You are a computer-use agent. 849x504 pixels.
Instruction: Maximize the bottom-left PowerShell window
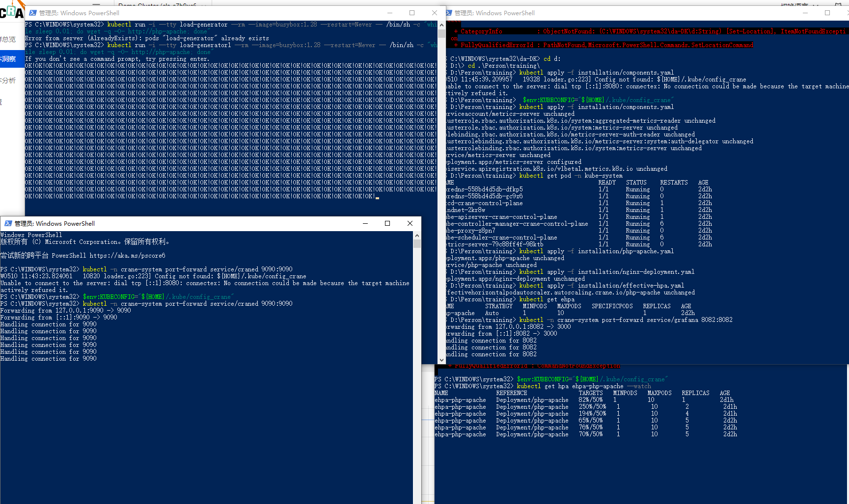pos(387,223)
